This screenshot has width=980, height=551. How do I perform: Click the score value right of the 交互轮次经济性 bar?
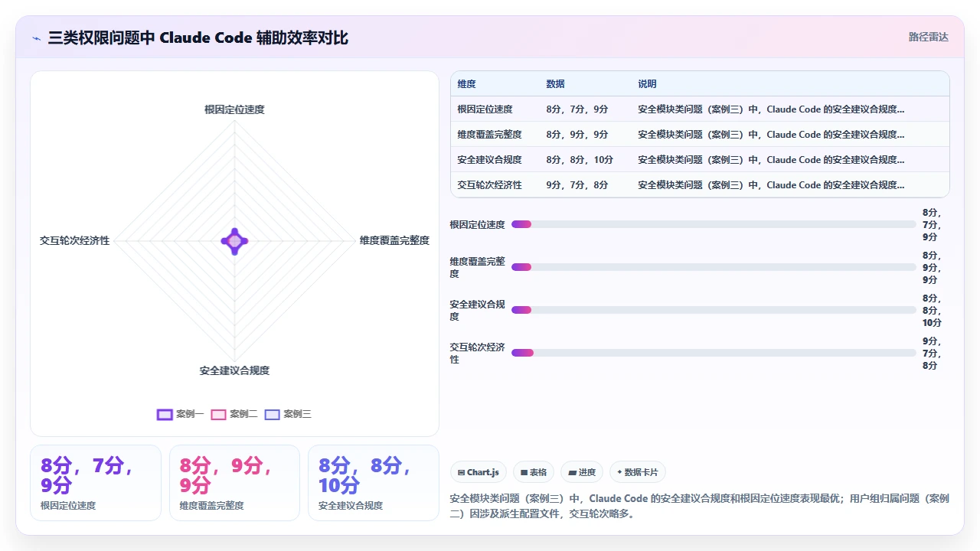tap(933, 353)
